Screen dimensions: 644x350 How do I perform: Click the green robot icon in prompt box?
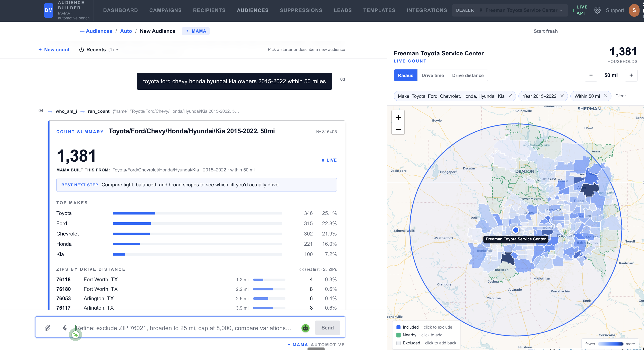tap(305, 328)
